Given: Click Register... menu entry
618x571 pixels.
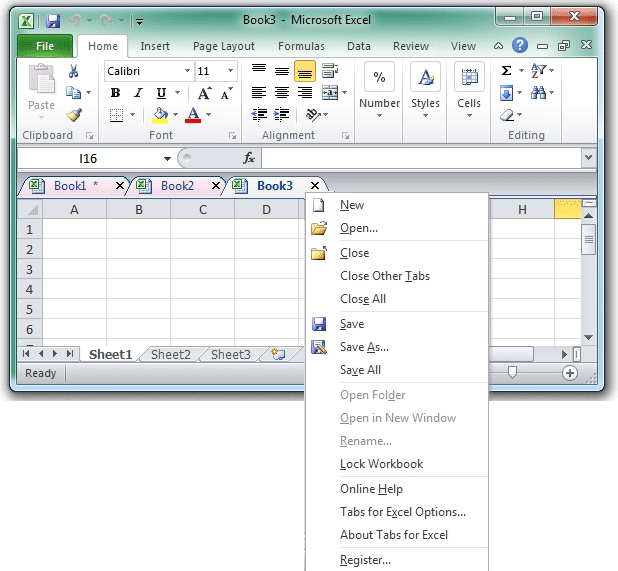Looking at the screenshot, I should pyautogui.click(x=365, y=560).
